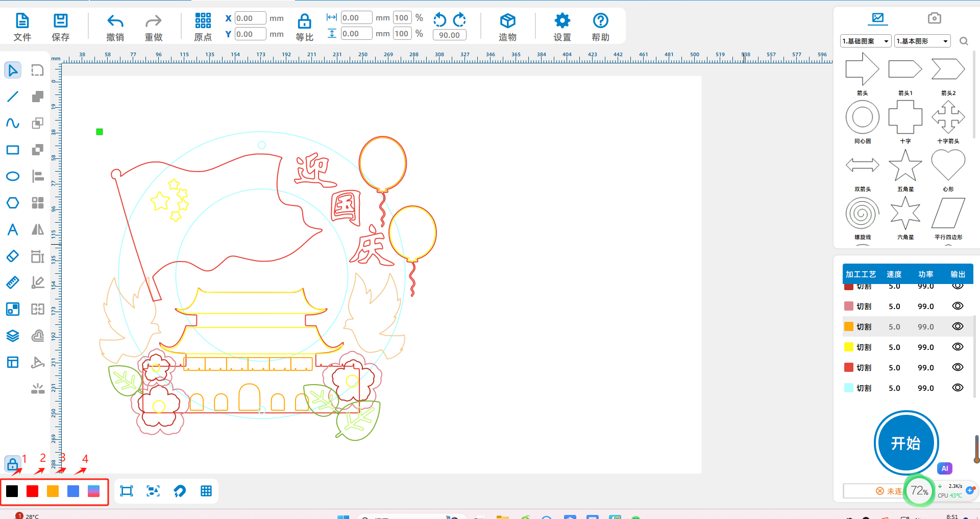Select the curve drawing tool
This screenshot has width=980, height=519.
tap(13, 123)
